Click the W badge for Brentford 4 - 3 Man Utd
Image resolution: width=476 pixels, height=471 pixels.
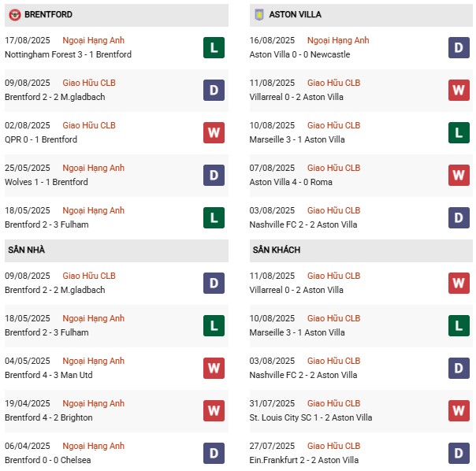click(214, 369)
